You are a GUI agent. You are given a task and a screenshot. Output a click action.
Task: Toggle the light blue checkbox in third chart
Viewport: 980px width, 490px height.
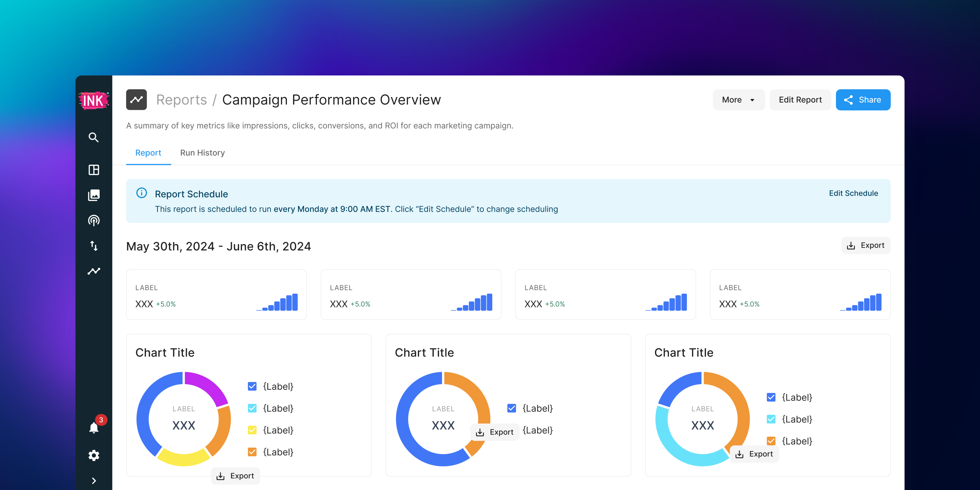tap(771, 419)
